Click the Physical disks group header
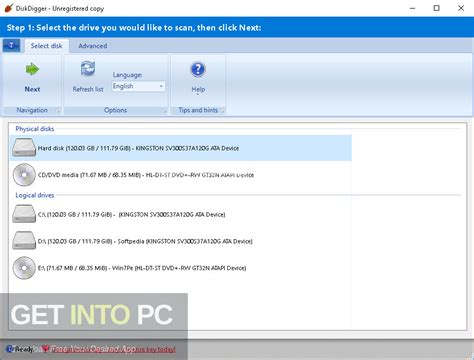Viewport: 474px width, 360px height. click(x=35, y=129)
